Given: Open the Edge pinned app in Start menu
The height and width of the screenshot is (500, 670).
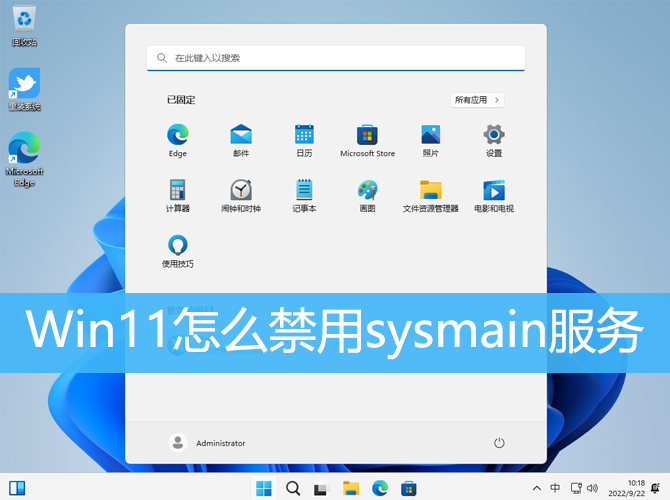Looking at the screenshot, I should [x=178, y=135].
